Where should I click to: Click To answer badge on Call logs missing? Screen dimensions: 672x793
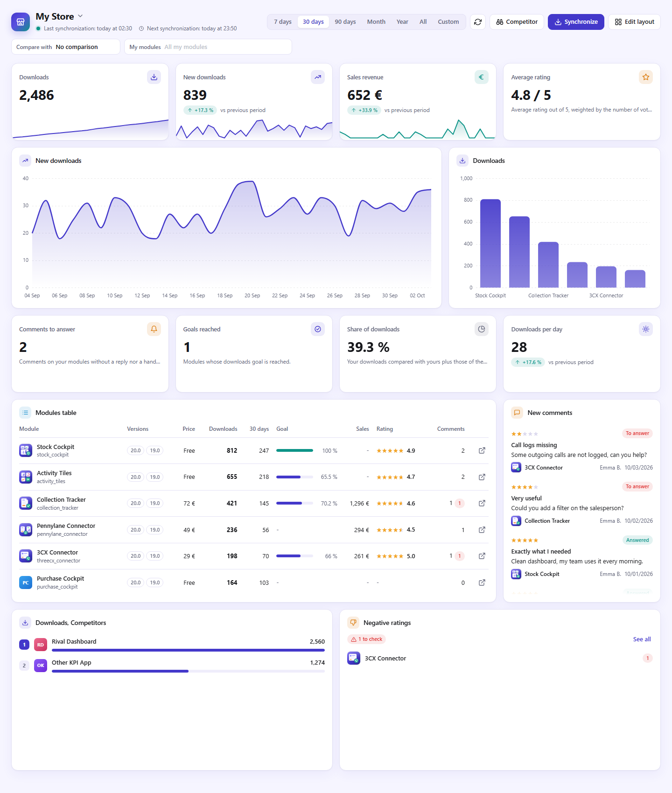[x=637, y=433]
